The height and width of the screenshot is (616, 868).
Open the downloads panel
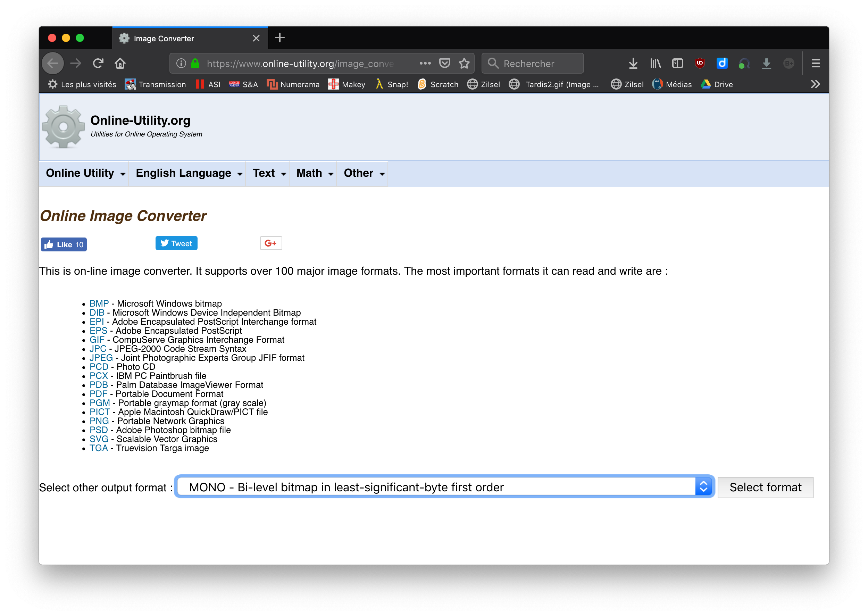coord(633,63)
